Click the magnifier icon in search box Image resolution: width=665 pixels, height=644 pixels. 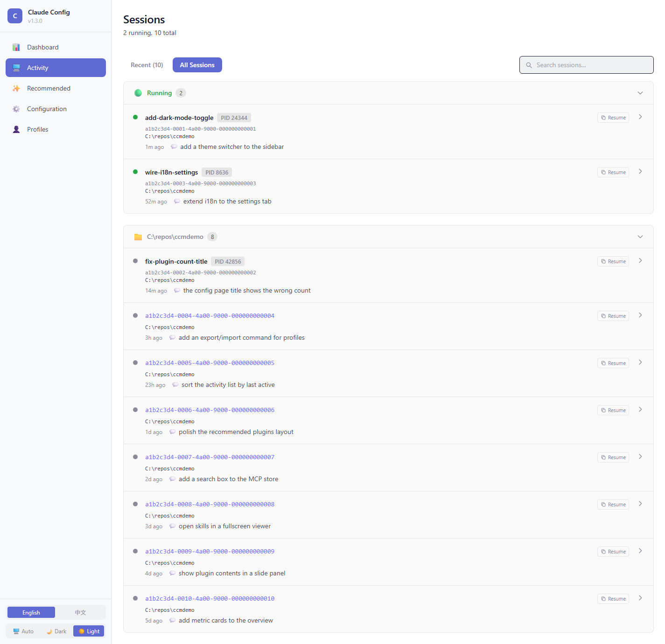[x=529, y=65]
